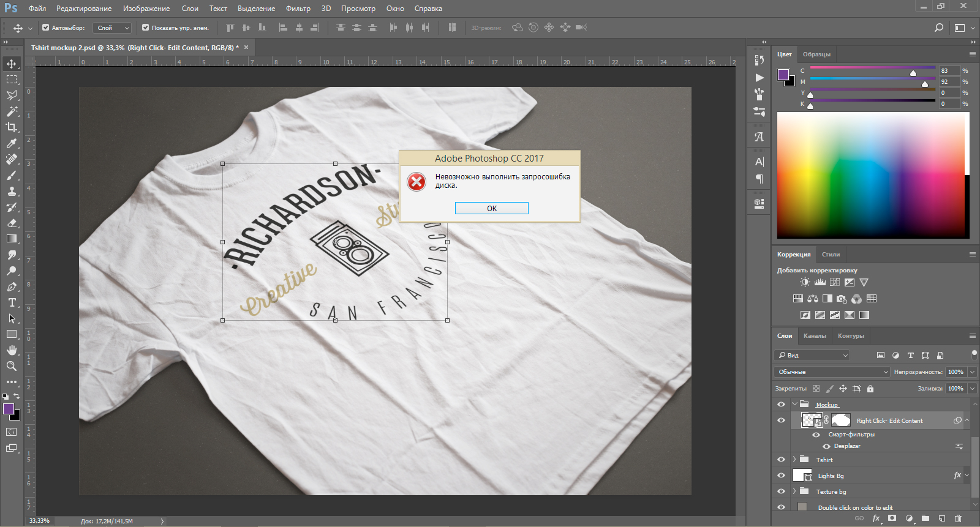Screen dimensions: 980x527
Task: Switch to the Стили tab
Action: pos(831,255)
